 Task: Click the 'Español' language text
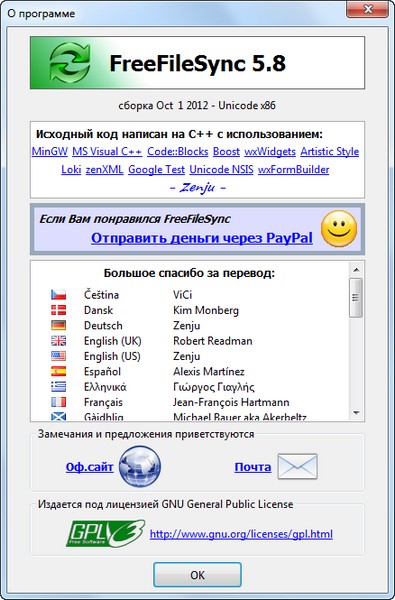point(102,372)
